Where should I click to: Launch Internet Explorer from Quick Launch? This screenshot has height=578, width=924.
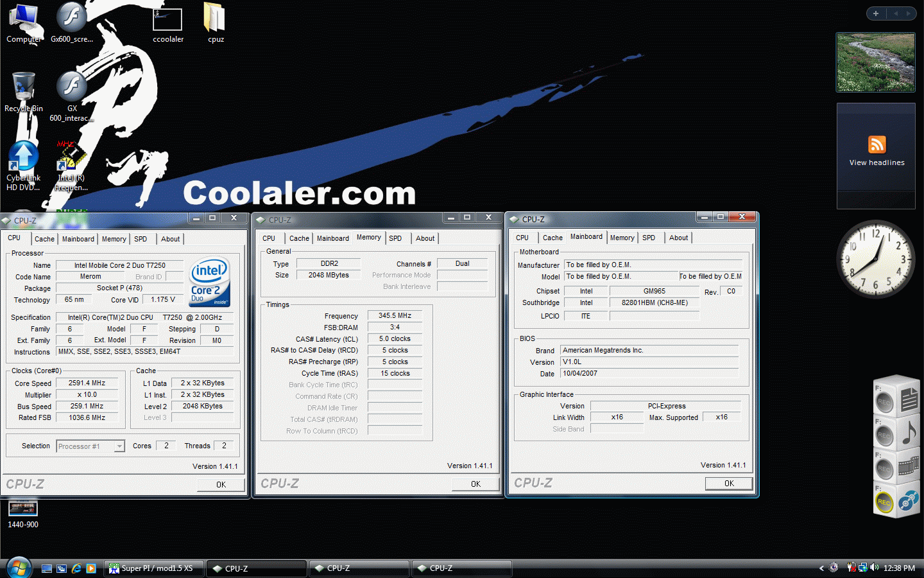pos(76,568)
